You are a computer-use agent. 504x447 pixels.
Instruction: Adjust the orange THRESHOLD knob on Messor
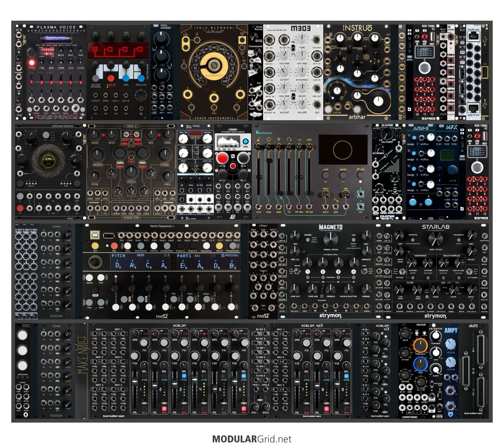coord(420,345)
